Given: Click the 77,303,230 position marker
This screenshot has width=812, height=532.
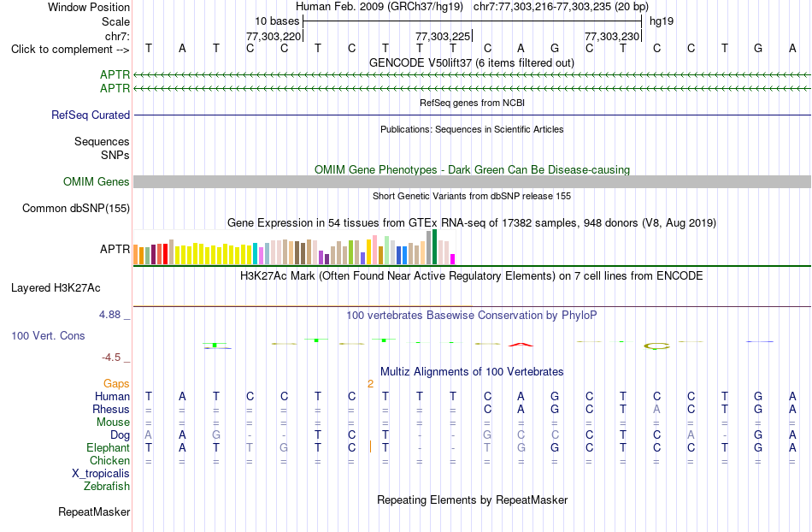Looking at the screenshot, I should [x=613, y=36].
